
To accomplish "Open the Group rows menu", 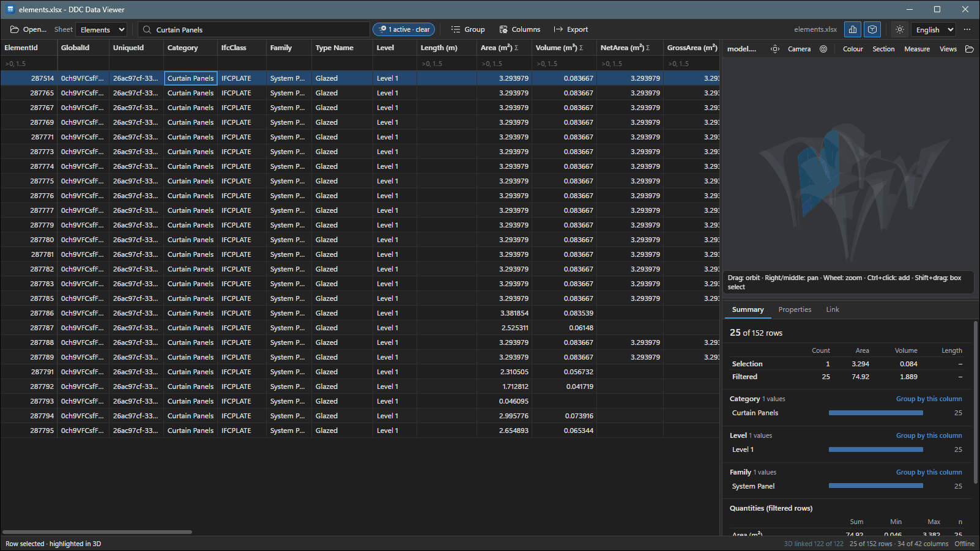I will click(x=468, y=29).
